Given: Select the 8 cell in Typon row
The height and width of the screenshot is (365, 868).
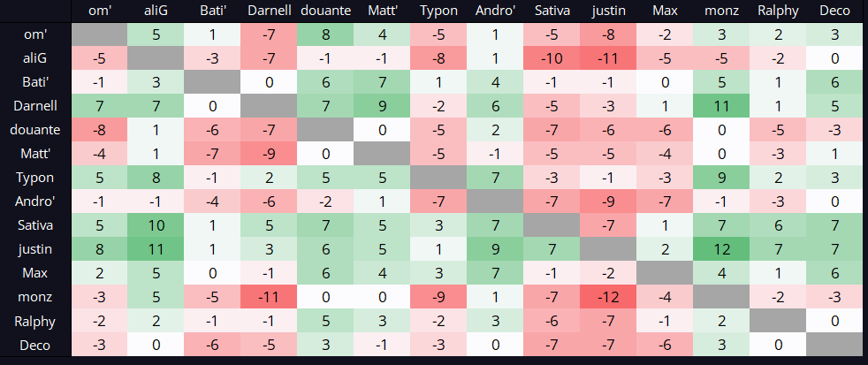Looking at the screenshot, I should click(156, 177).
